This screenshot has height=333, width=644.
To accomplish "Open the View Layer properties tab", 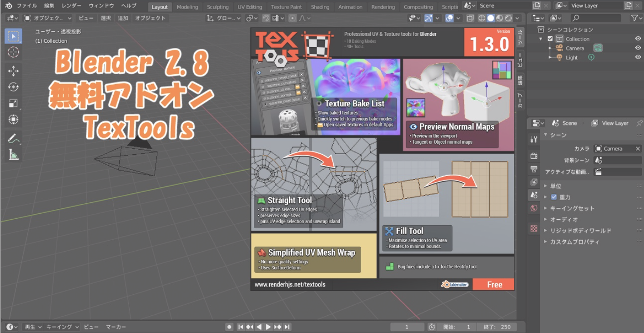I will coord(534,182).
